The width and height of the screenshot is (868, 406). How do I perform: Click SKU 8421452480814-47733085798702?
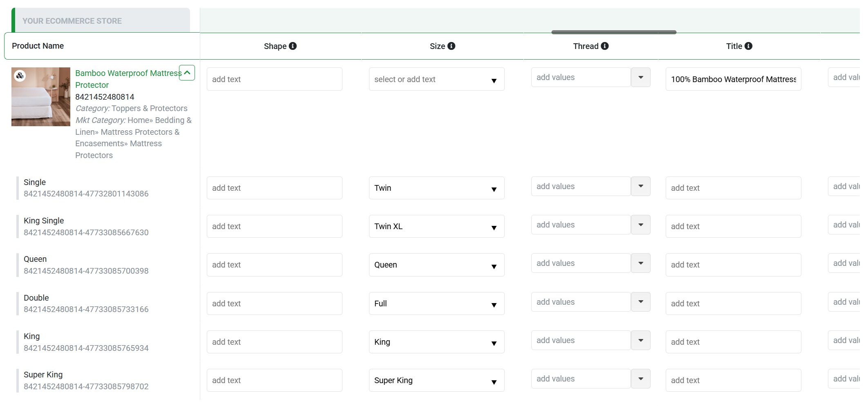pos(86,386)
